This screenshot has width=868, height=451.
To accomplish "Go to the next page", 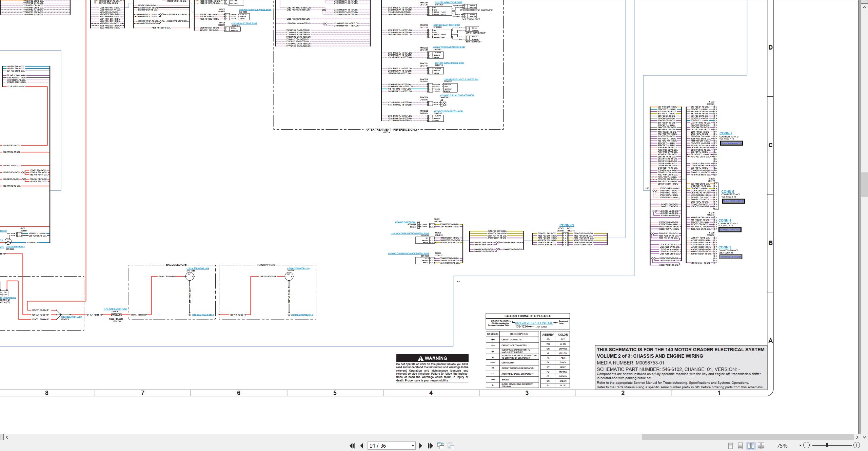I will [421, 446].
